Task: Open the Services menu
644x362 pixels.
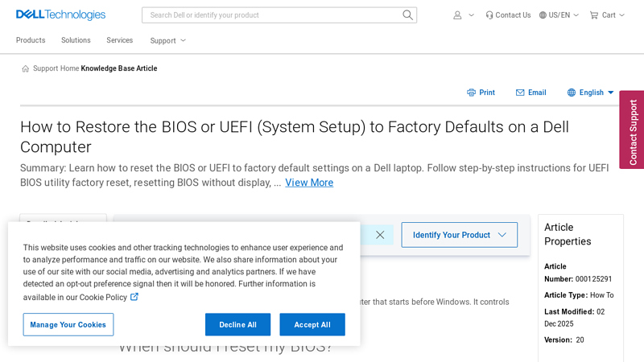Action: tap(119, 40)
